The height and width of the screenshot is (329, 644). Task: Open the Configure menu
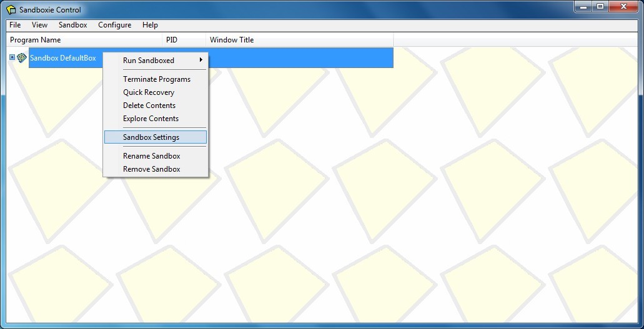tap(114, 25)
